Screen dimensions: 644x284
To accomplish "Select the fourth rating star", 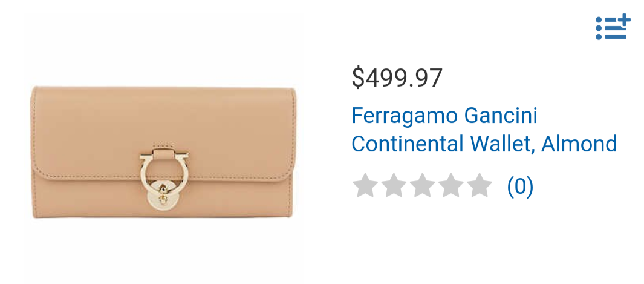I will pyautogui.click(x=450, y=185).
